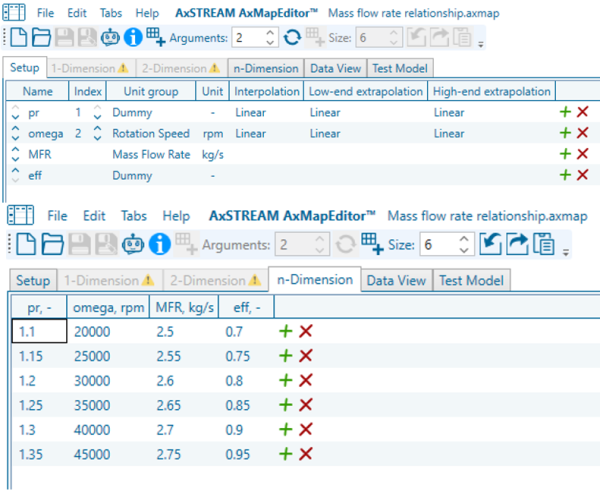
Task: Open Rotation Speed unit group cell
Action: pos(151,133)
